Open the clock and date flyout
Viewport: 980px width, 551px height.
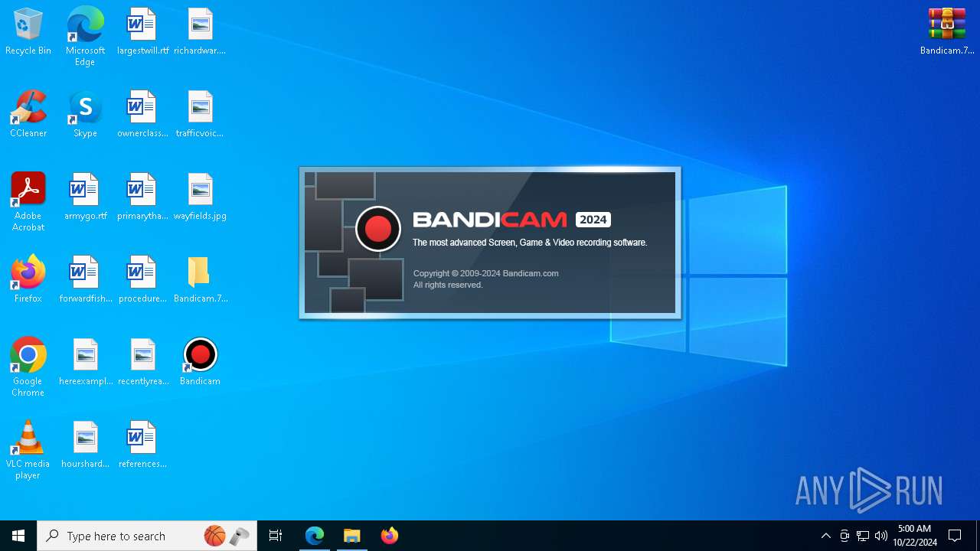[915, 536]
